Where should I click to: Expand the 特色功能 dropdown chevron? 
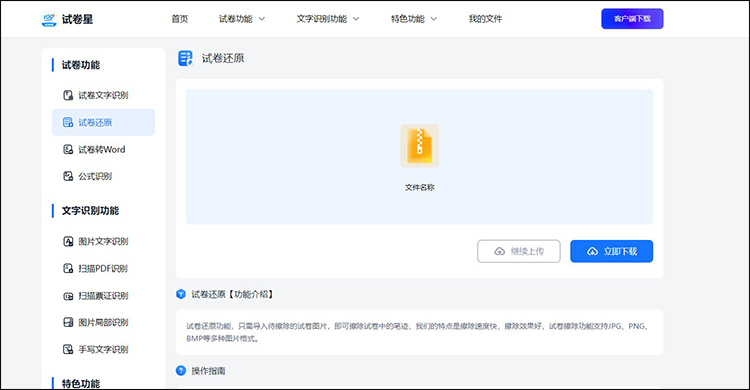tap(434, 19)
